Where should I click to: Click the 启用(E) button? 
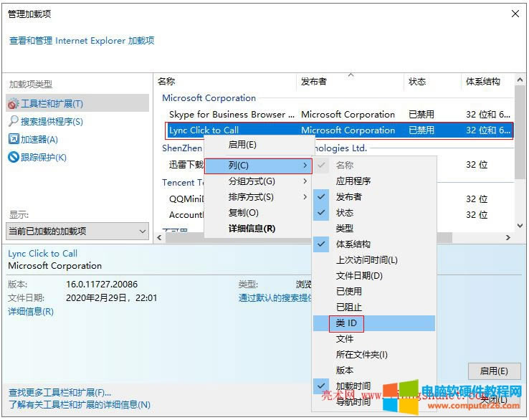(493, 371)
